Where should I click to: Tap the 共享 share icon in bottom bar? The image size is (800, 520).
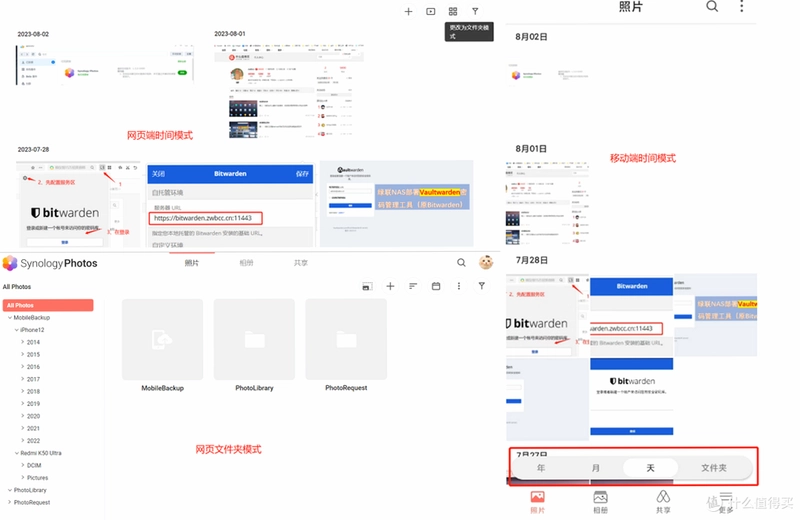pyautogui.click(x=663, y=502)
